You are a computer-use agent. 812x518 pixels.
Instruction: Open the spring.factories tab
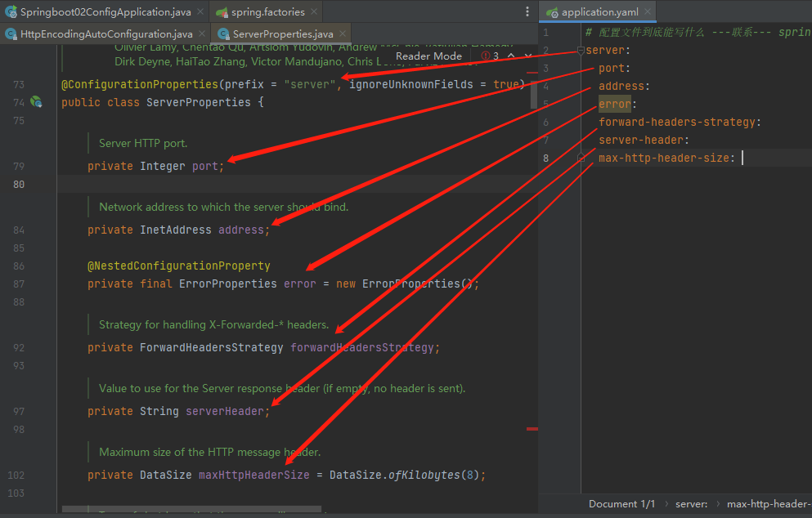pyautogui.click(x=267, y=11)
